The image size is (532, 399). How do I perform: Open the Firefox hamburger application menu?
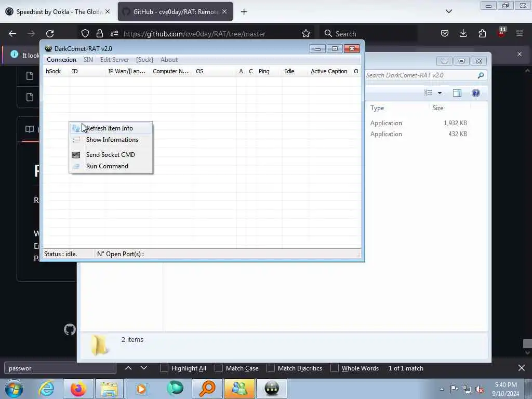(x=520, y=33)
